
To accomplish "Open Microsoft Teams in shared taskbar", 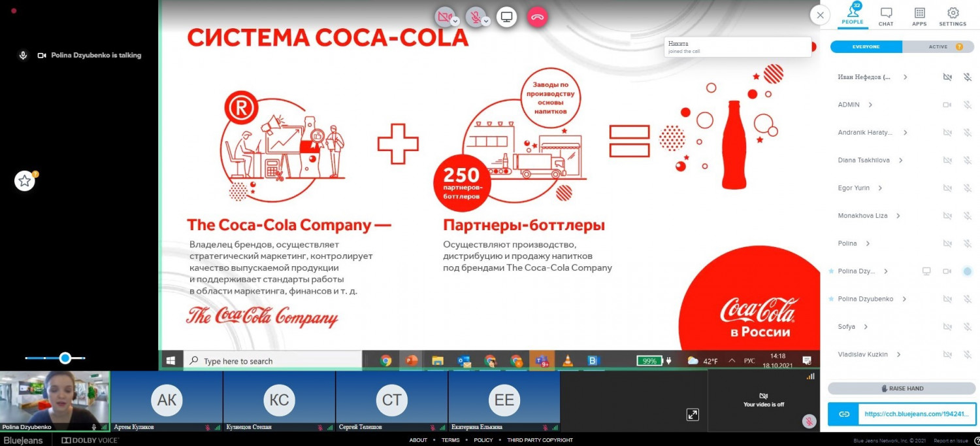I will [542, 360].
